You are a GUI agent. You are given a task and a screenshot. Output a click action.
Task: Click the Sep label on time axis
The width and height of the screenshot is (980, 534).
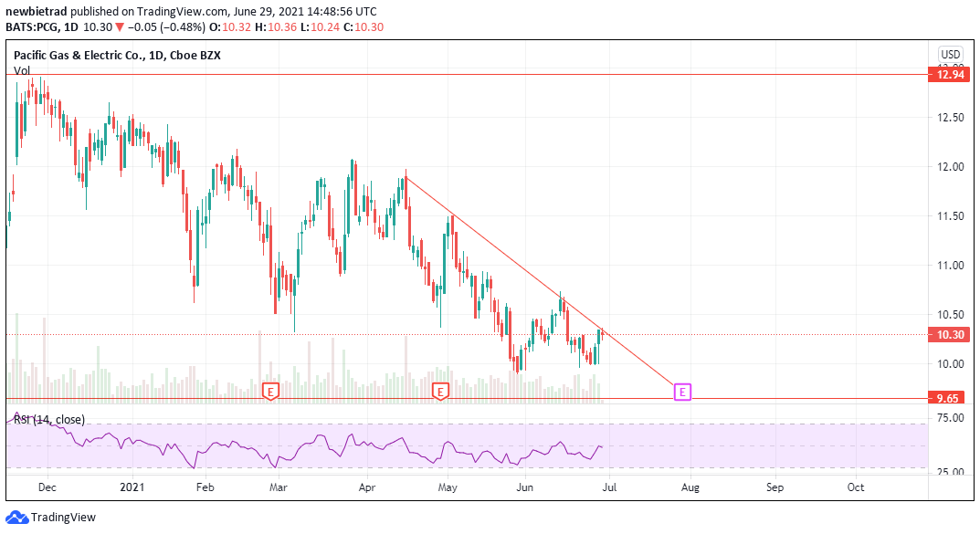pos(775,487)
